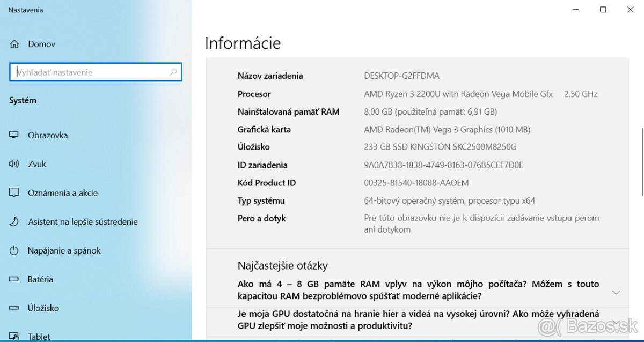Click the question text about 4 – 8 GB RAM
644x342 pixels.
point(418,290)
